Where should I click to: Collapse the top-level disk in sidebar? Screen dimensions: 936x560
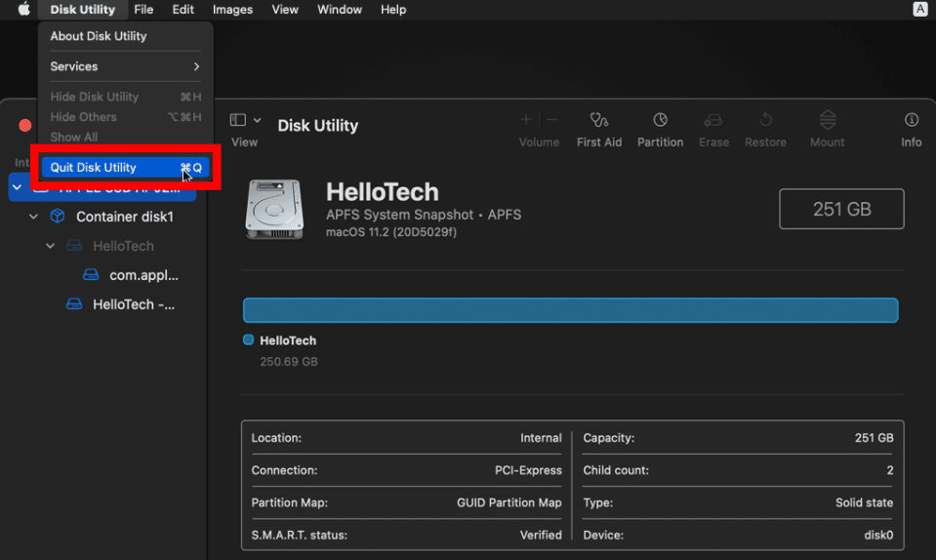[17, 187]
